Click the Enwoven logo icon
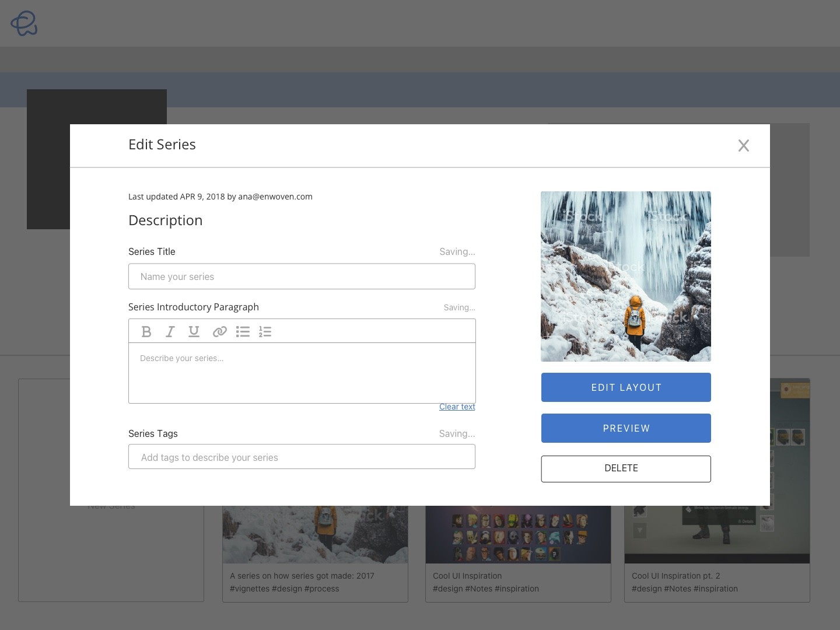 coord(24,23)
